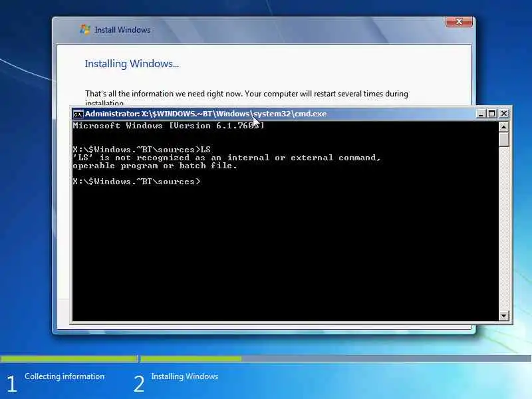The width and height of the screenshot is (532, 399).
Task: Click the 'Installing Windows' step 2 label
Action: 185,376
